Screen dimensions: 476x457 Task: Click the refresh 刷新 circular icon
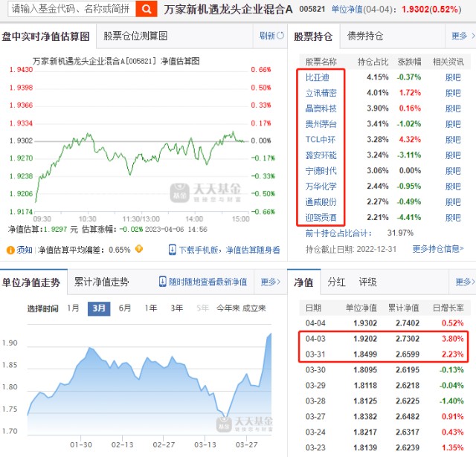[x=280, y=36]
